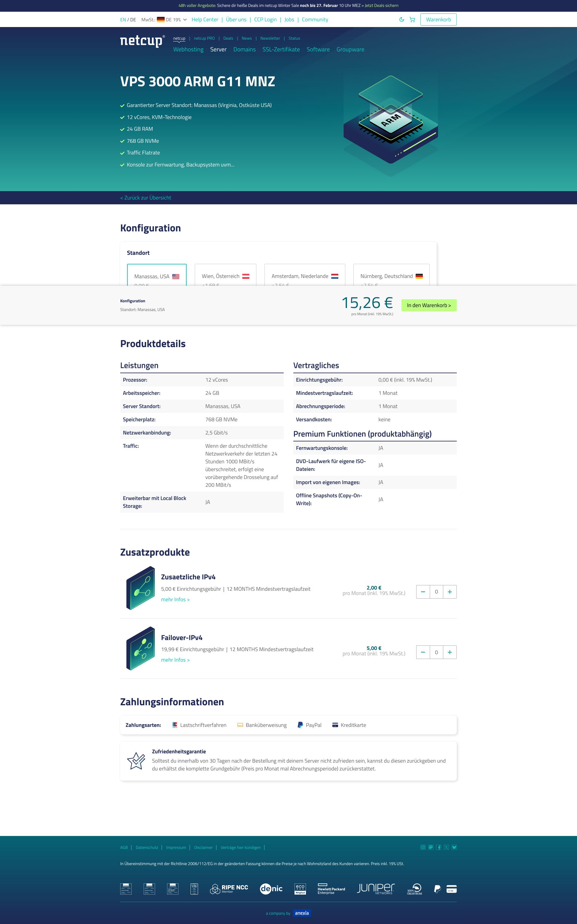Click the Hewlett Packard Enterprise logo

tap(331, 889)
